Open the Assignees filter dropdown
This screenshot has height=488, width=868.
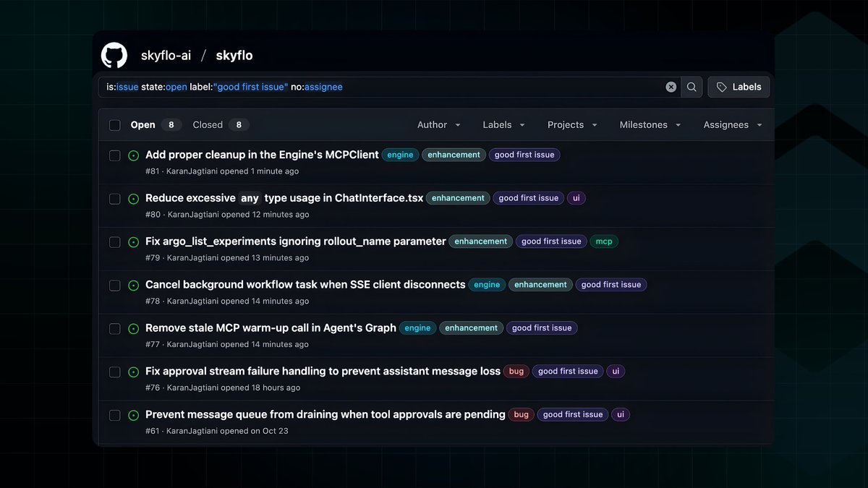pyautogui.click(x=733, y=125)
